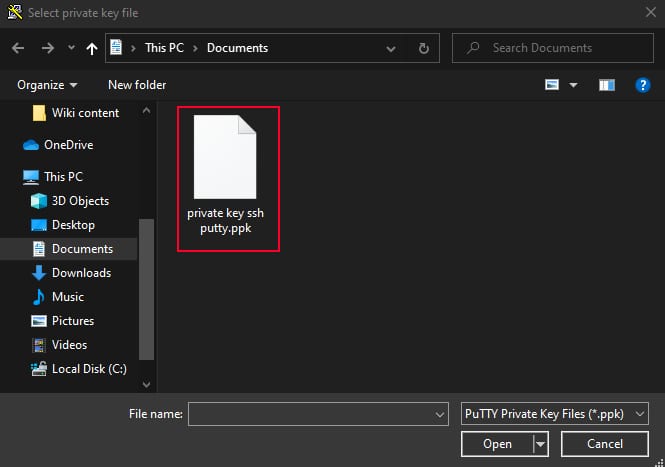
Task: Click the document icon in address bar
Action: coord(116,48)
